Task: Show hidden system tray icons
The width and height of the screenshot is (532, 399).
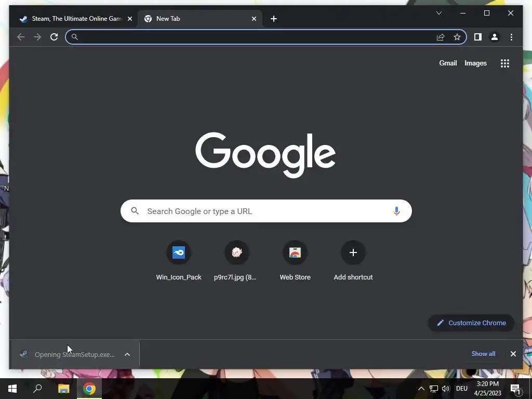Action: pyautogui.click(x=421, y=389)
